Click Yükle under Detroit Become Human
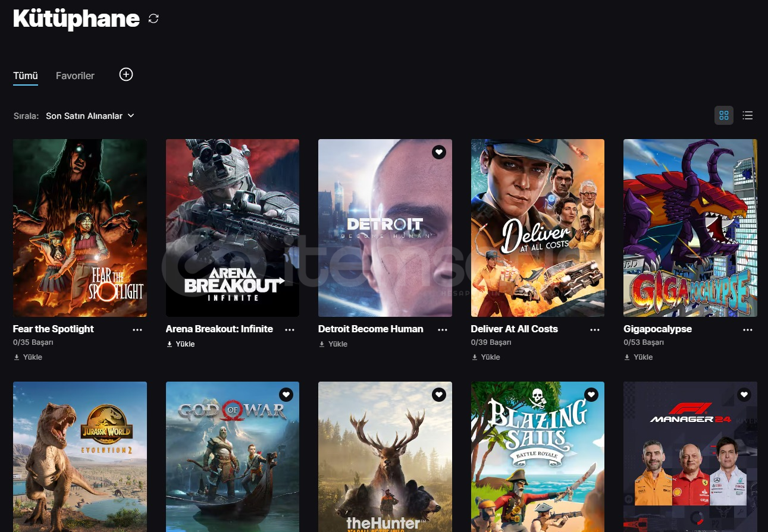Viewport: 768px width, 532px height. coord(333,344)
